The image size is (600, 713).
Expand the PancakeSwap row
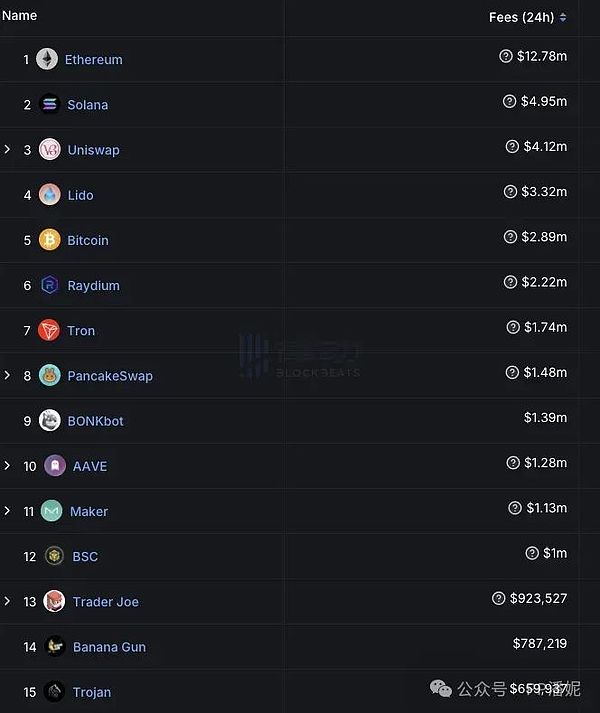tap(8, 376)
